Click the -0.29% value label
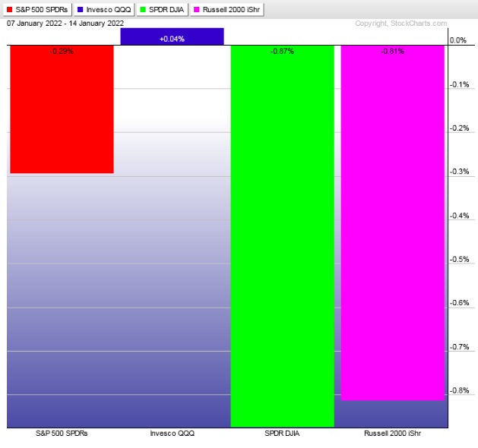The height and width of the screenshot is (448, 478). point(62,51)
